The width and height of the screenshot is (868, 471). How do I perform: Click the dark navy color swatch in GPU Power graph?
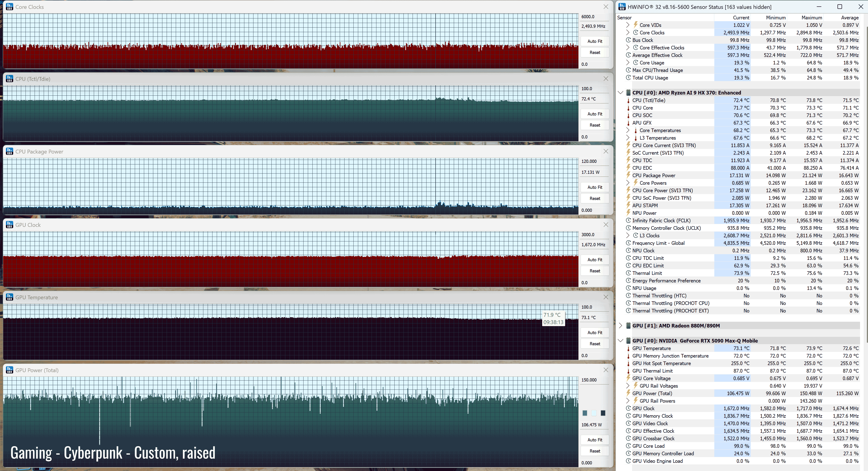(x=603, y=413)
